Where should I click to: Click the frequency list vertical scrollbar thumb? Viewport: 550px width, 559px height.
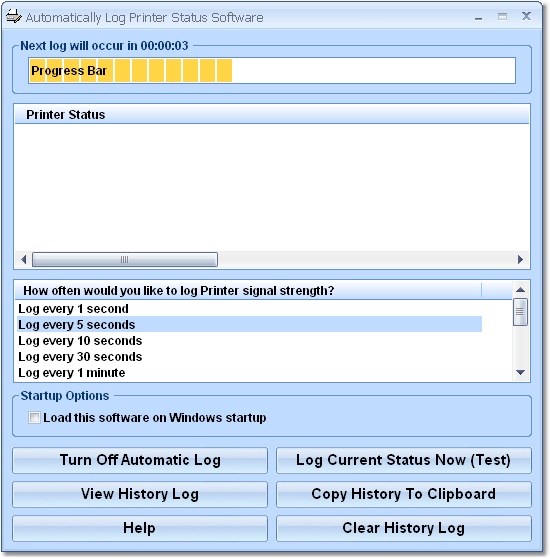coord(520,312)
